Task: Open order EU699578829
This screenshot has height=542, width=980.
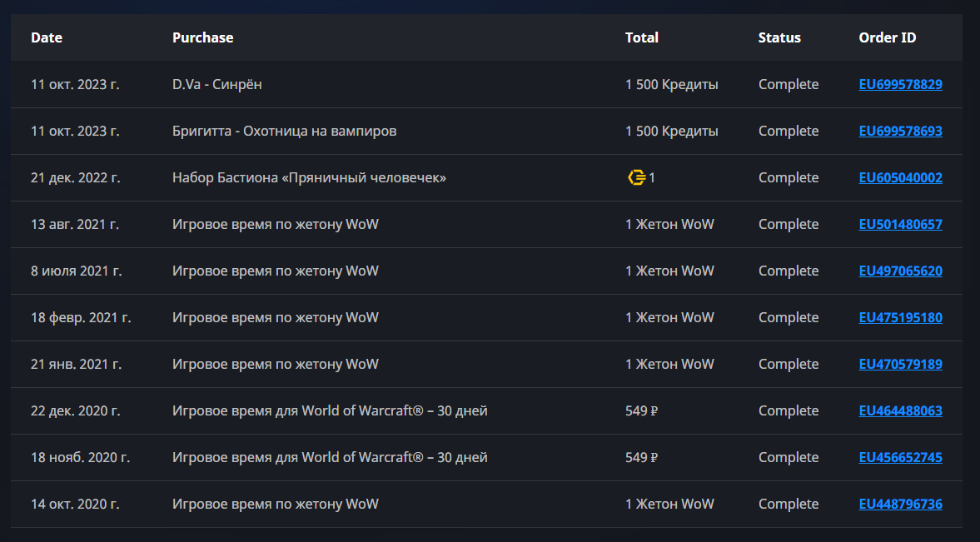Action: pos(900,84)
